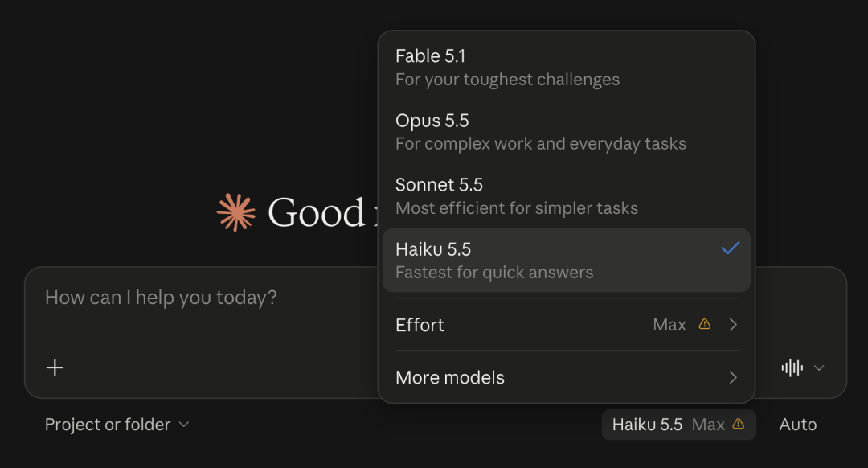Click the warning triangle beside Effort Max
The height and width of the screenshot is (468, 868).
tap(704, 324)
